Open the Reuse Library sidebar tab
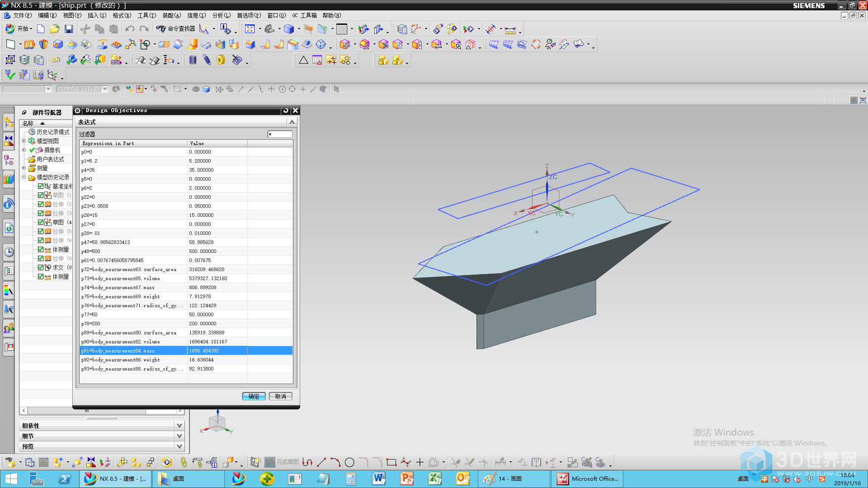The height and width of the screenshot is (488, 868). coord(9,179)
